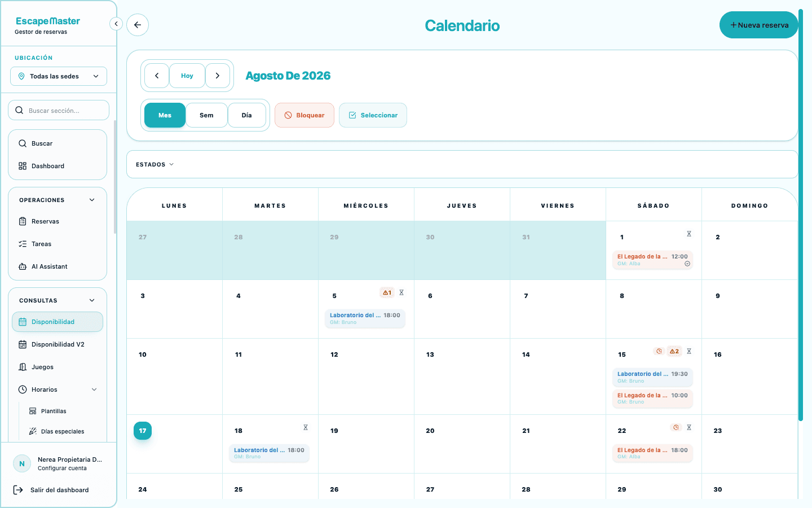Viewport: 812px width, 508px height.
Task: Click the clock icon on August 15
Action: pyautogui.click(x=659, y=351)
